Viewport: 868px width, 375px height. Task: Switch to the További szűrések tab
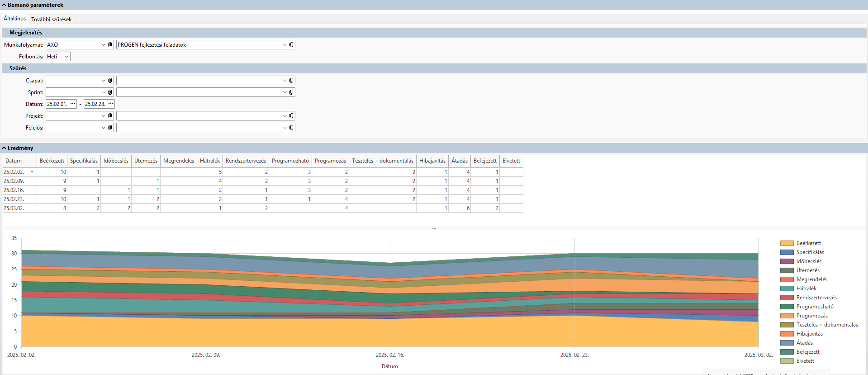[51, 19]
